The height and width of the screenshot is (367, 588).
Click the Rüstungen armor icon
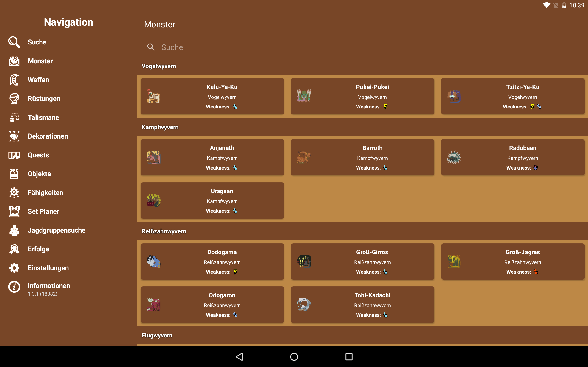pos(14,99)
